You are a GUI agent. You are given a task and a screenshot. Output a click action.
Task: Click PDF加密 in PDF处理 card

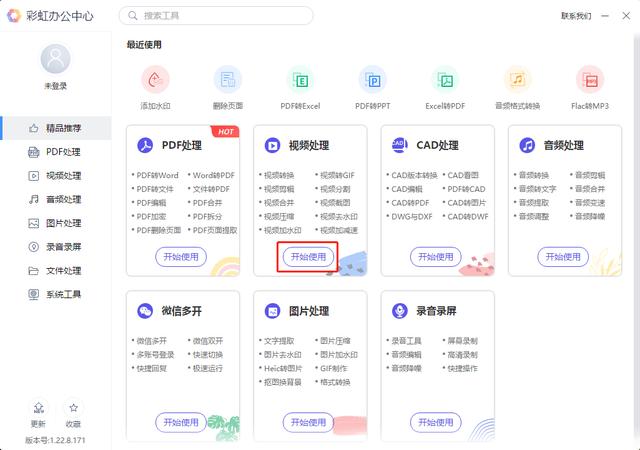coord(151,216)
